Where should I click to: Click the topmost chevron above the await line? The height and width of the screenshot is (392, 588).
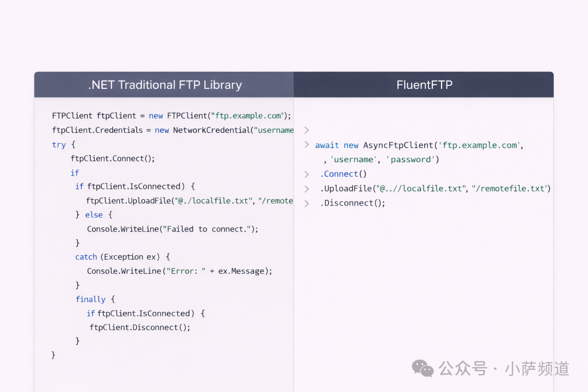(307, 130)
